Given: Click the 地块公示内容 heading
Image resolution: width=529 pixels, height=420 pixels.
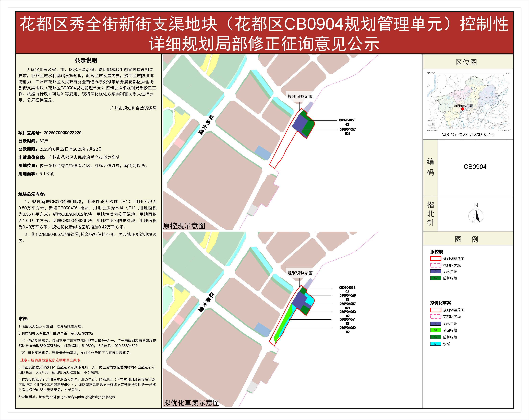Looking at the screenshot, I should 32,194.
